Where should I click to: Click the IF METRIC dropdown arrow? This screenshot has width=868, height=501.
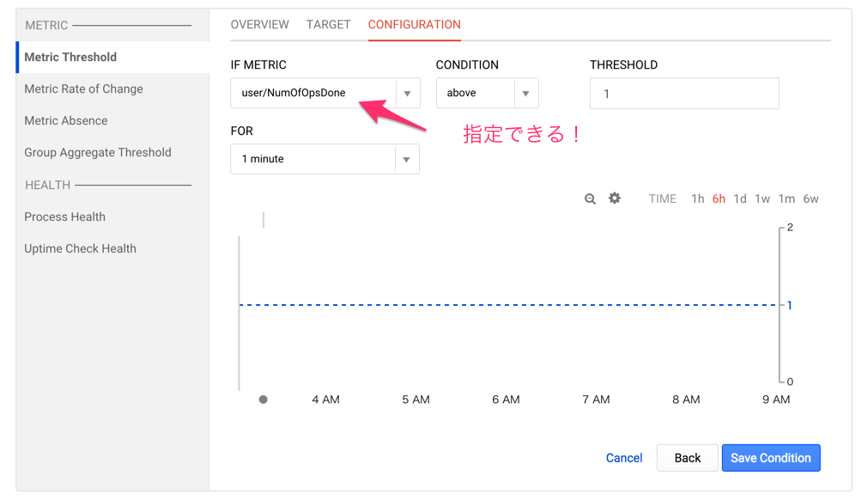407,93
